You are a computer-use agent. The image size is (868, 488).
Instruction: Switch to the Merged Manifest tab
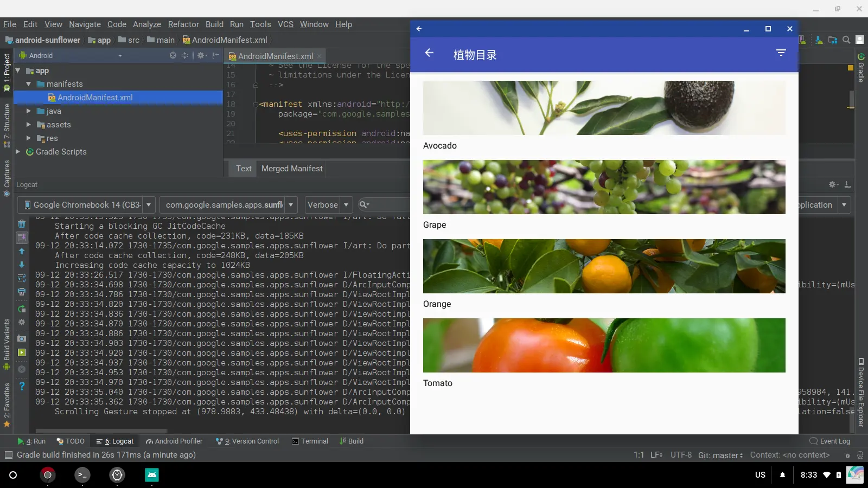tap(292, 169)
